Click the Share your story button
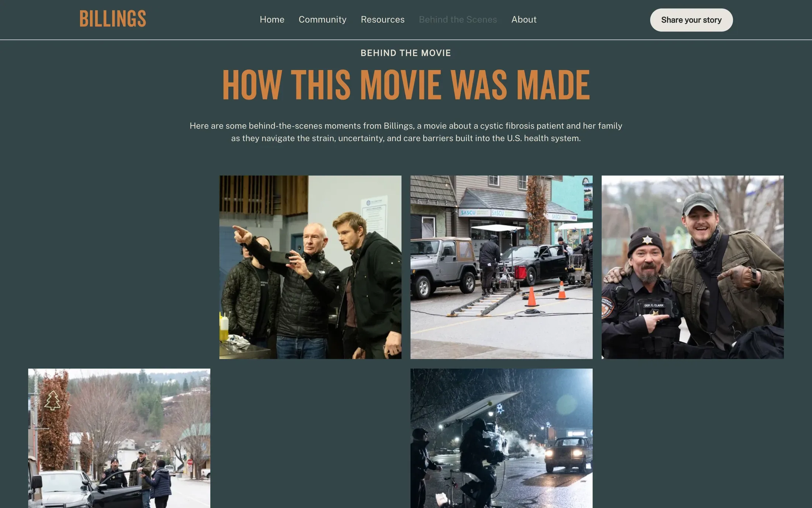Screen dimensions: 812x508 click(x=691, y=20)
